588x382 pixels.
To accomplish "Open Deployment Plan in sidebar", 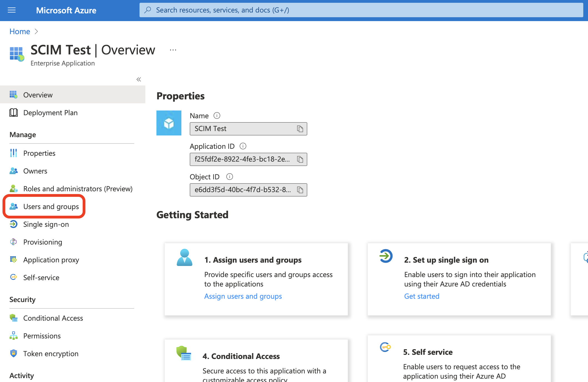I will [73, 112].
